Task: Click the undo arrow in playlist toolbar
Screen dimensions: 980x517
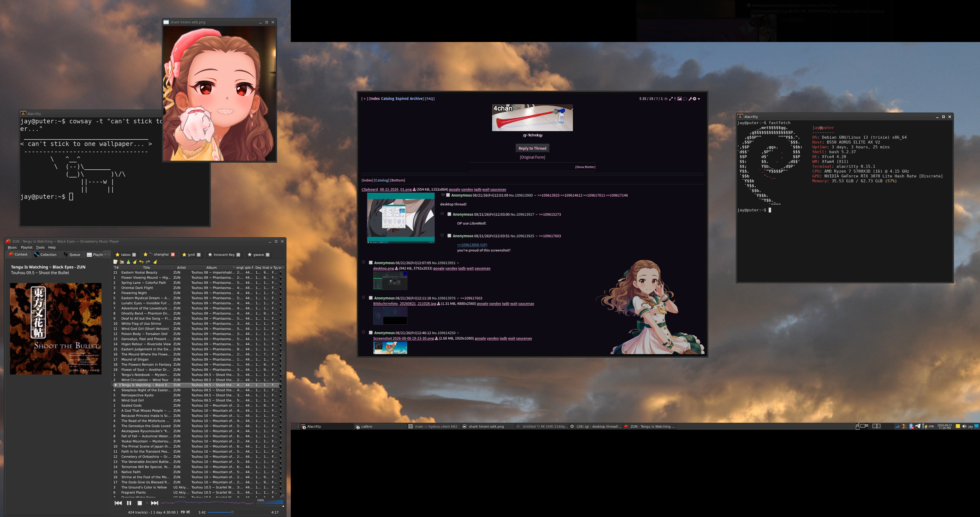Action: tap(141, 262)
